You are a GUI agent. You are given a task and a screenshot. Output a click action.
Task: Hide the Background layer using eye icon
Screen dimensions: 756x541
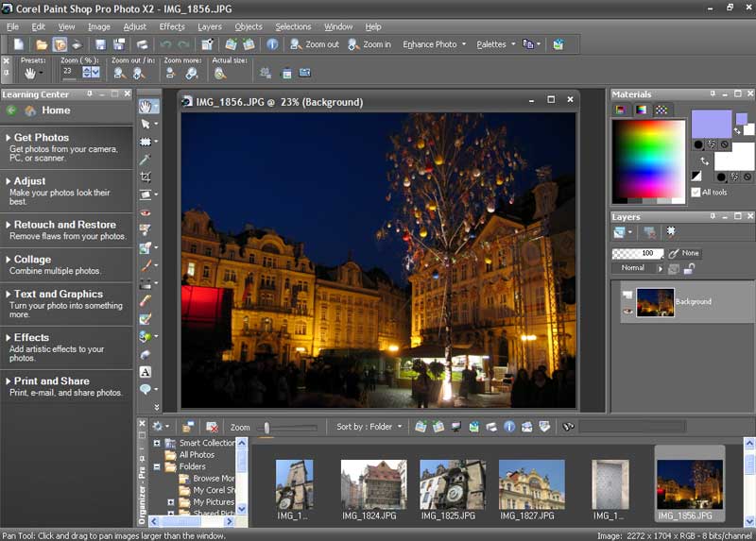pyautogui.click(x=627, y=310)
